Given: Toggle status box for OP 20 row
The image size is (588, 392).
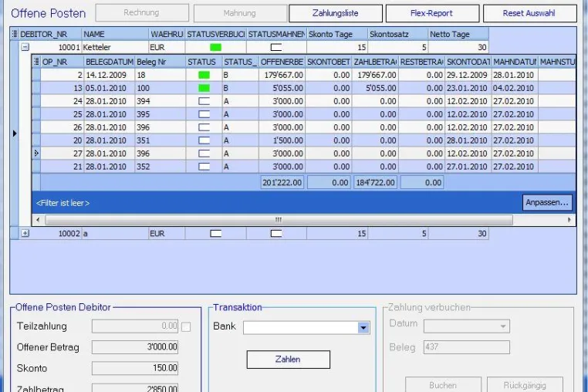Looking at the screenshot, I should (x=204, y=140).
